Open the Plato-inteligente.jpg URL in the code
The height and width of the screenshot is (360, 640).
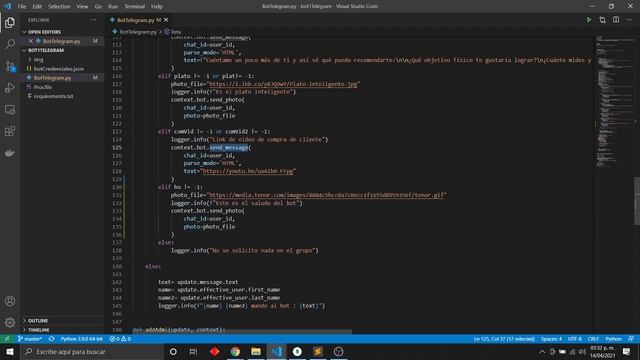[x=283, y=84]
